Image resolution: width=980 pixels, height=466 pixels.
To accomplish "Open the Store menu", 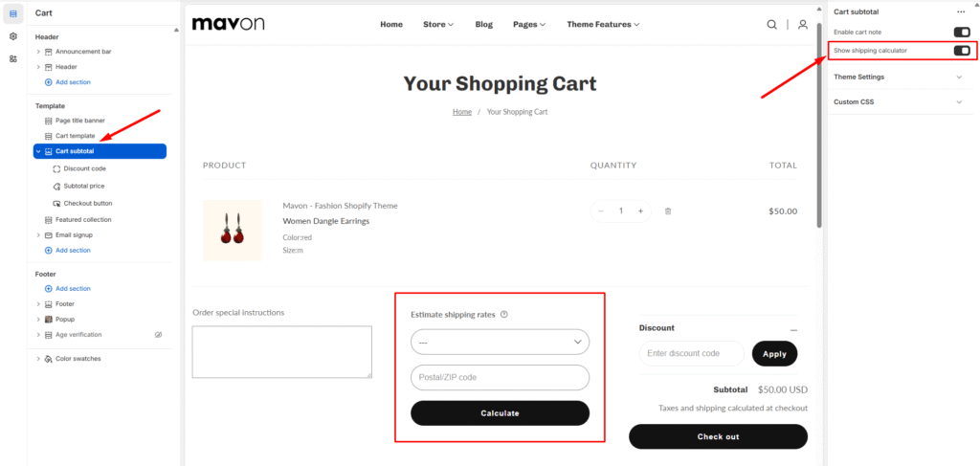I will [x=438, y=24].
